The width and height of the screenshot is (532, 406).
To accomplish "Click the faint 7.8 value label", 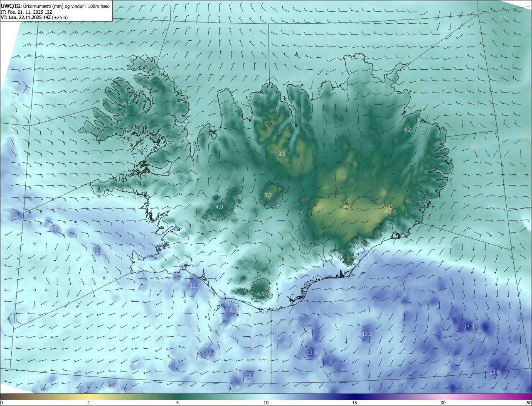I will [x=522, y=175].
